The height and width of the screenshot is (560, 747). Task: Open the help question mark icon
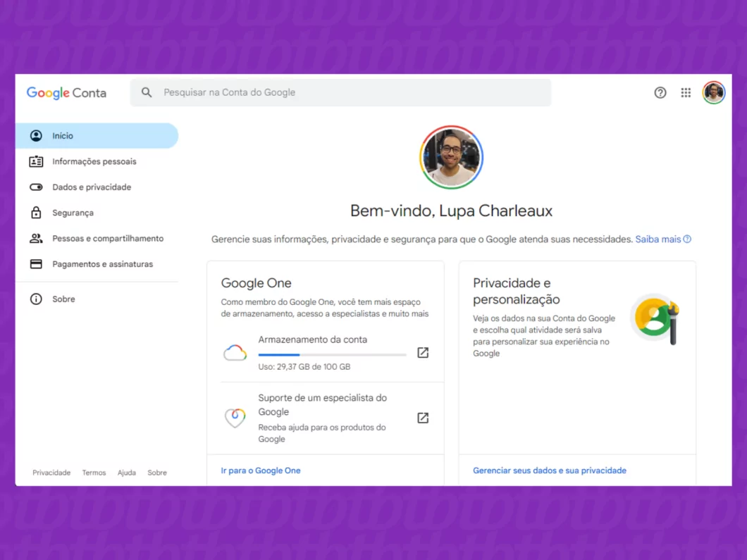(660, 92)
